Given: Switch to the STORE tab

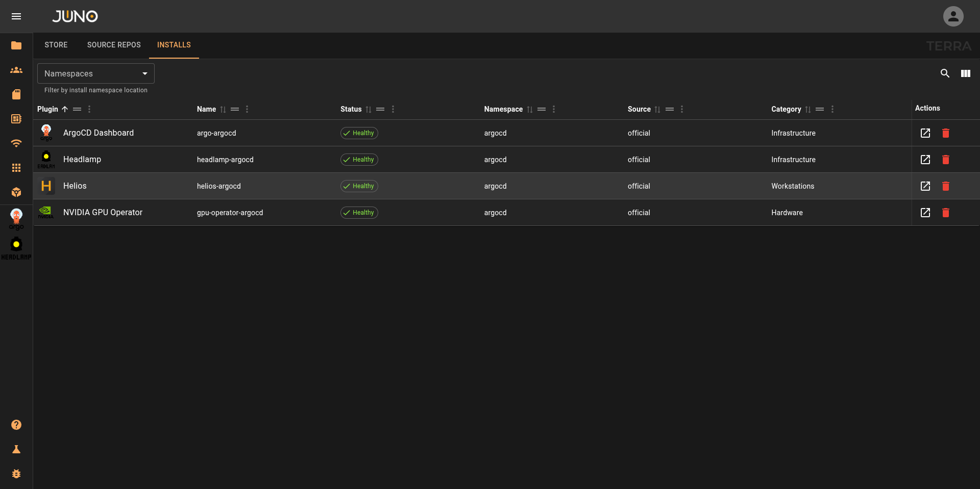Looking at the screenshot, I should tap(56, 45).
